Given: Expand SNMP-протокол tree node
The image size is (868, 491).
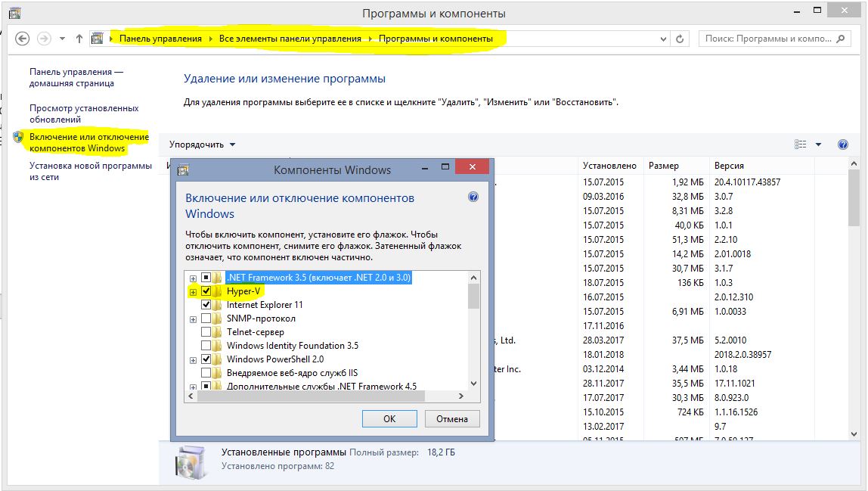Looking at the screenshot, I should 193,319.
